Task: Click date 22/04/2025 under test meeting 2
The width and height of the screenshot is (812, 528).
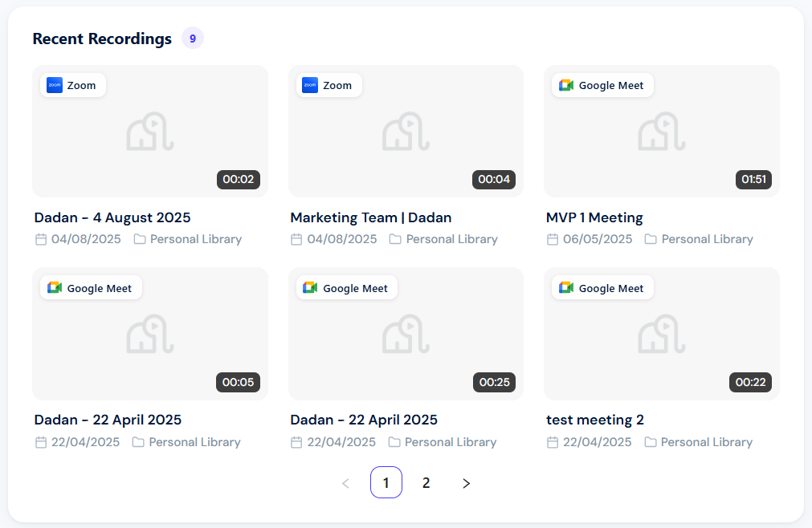Action: click(x=597, y=442)
